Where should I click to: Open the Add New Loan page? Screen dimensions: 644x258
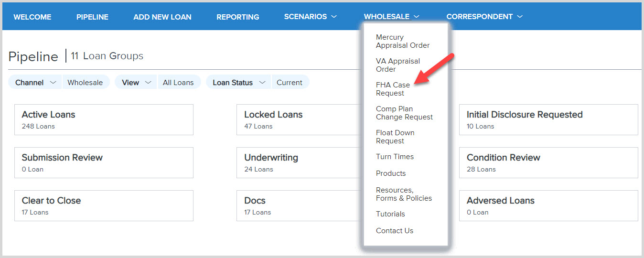click(x=162, y=17)
